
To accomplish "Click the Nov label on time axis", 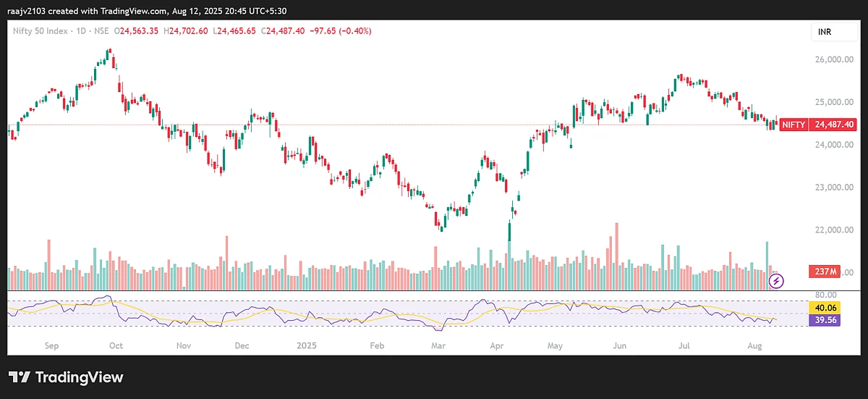I will tap(184, 346).
